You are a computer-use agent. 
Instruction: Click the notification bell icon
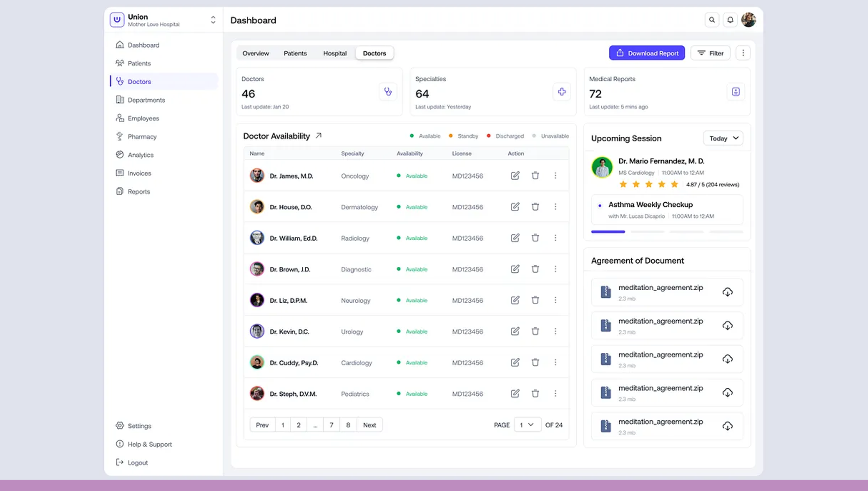(730, 20)
